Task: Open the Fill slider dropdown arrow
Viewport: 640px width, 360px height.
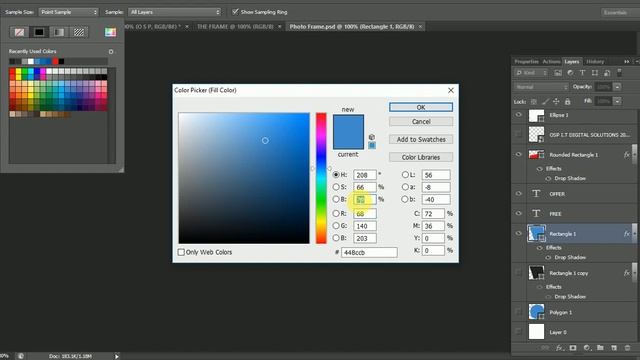Action: tap(617, 101)
